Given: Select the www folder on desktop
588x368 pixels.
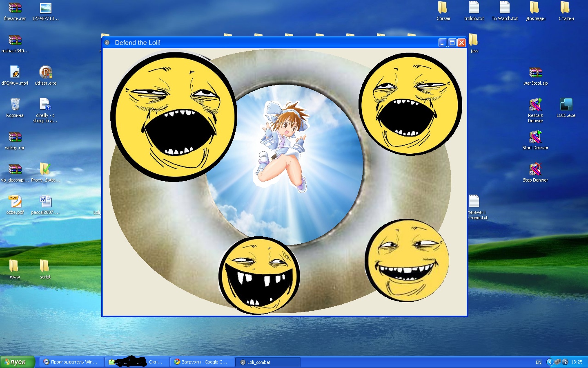Looking at the screenshot, I should coord(15,270).
